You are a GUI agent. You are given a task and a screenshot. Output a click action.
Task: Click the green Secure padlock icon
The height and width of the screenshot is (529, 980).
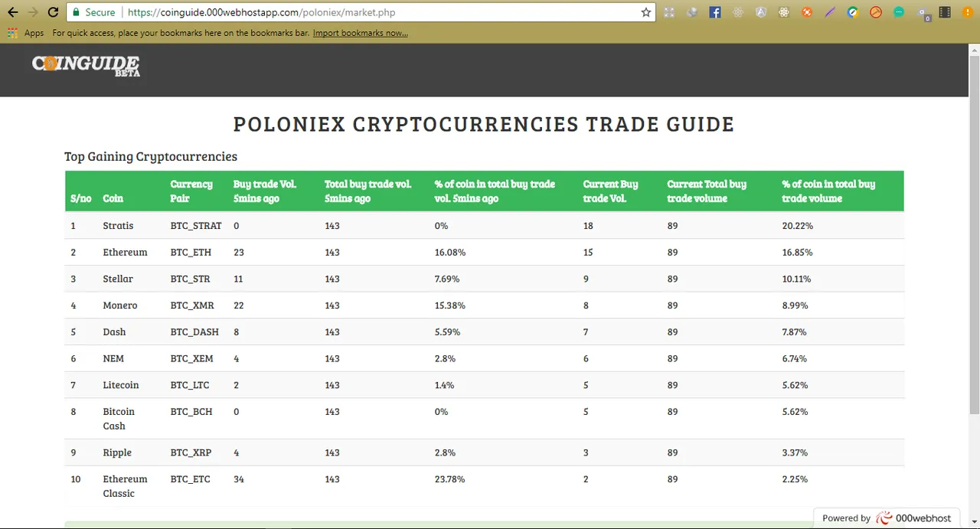(x=76, y=12)
